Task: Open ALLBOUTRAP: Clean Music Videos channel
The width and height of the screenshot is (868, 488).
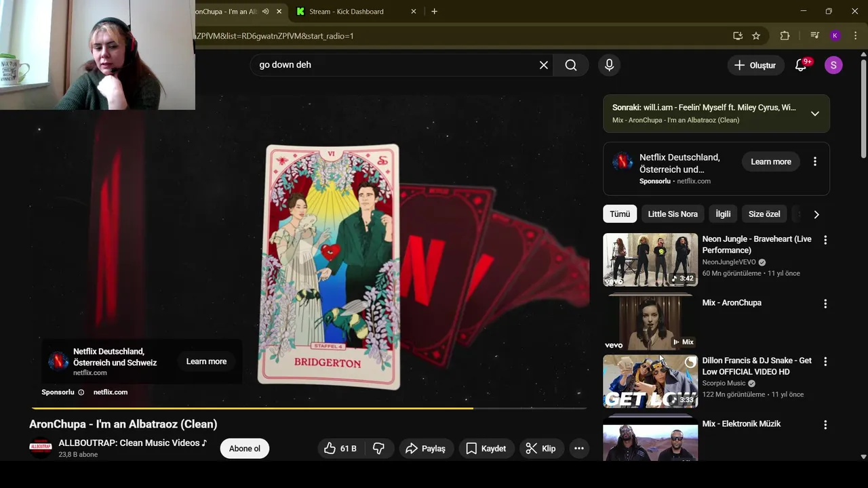Action: [132, 443]
